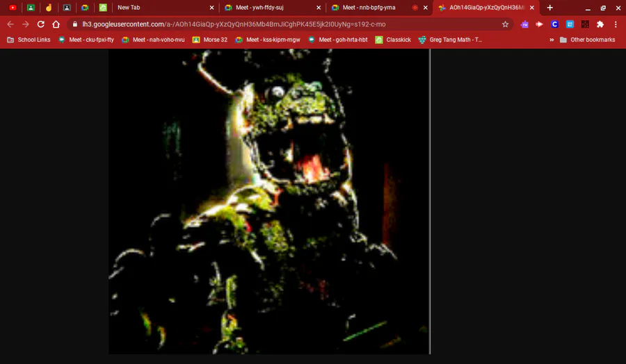The height and width of the screenshot is (364, 626).
Task: Close the New Tab tab
Action: pyautogui.click(x=211, y=8)
